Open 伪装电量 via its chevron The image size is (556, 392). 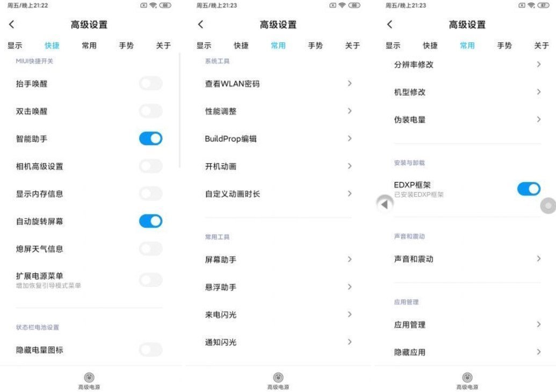(539, 119)
